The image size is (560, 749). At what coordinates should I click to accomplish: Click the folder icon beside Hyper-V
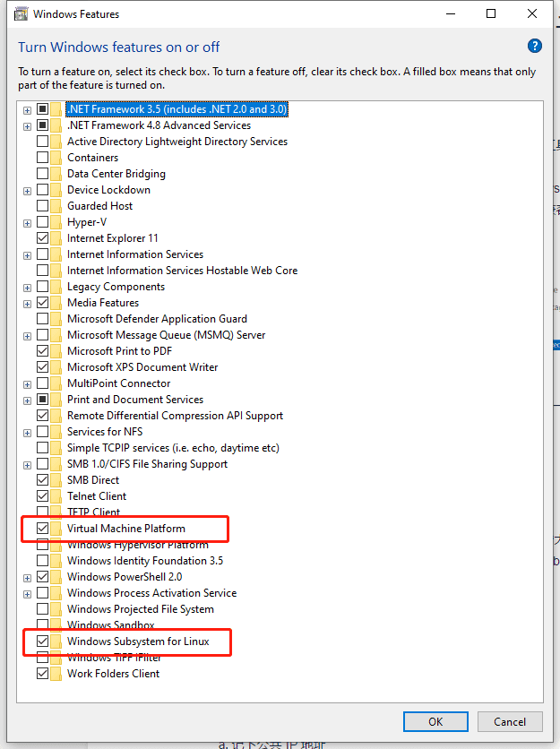[x=57, y=222]
